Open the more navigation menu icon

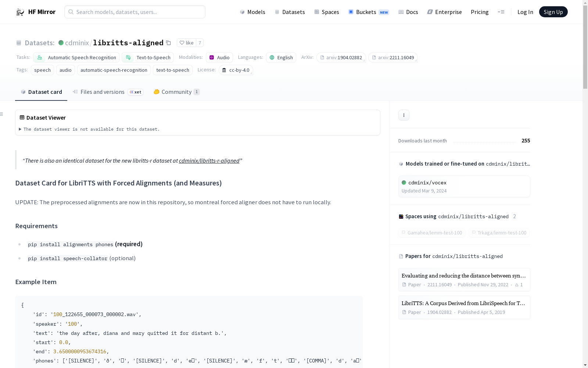pyautogui.click(x=501, y=12)
